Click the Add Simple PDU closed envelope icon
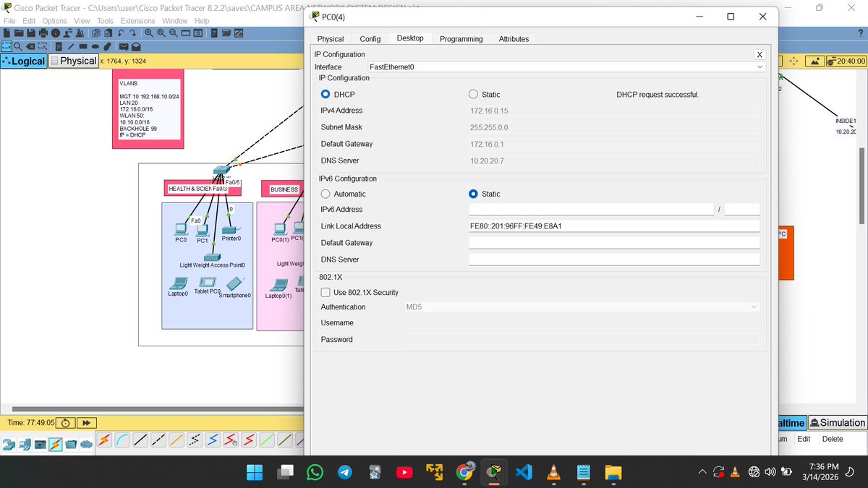868x488 pixels. [124, 46]
